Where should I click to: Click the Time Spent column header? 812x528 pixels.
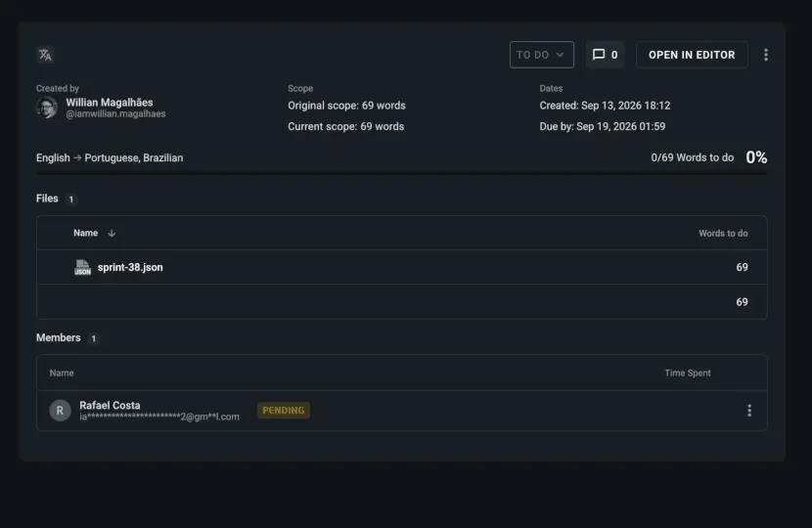tap(687, 374)
